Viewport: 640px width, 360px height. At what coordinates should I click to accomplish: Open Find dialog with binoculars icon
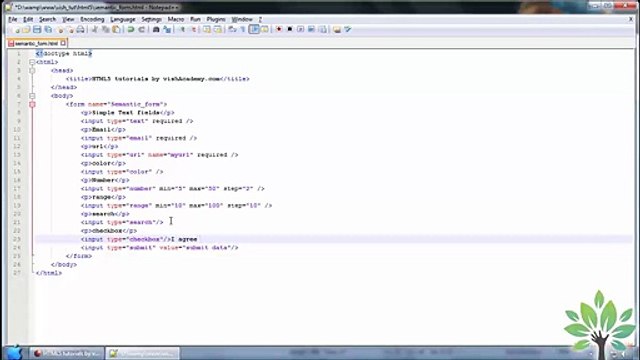click(x=156, y=29)
